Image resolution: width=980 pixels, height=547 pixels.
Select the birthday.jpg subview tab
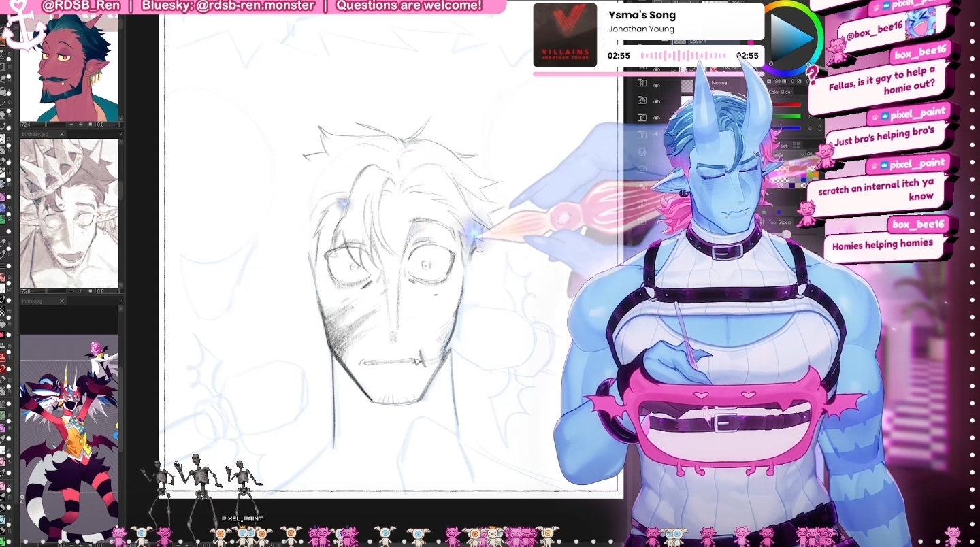(x=36, y=135)
